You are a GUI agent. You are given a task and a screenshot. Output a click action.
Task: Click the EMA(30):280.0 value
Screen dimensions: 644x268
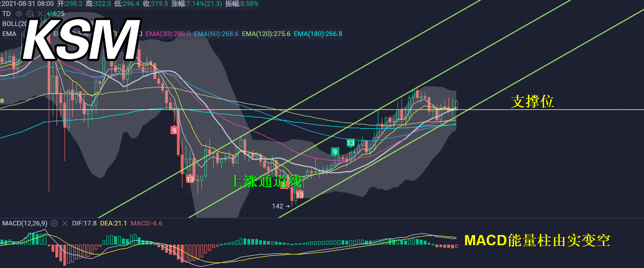pyautogui.click(x=168, y=34)
